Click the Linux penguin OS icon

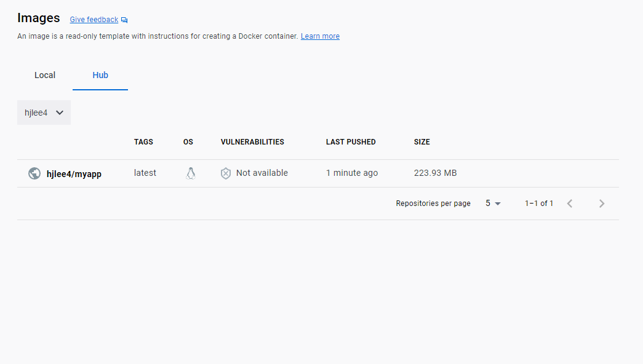pyautogui.click(x=191, y=173)
